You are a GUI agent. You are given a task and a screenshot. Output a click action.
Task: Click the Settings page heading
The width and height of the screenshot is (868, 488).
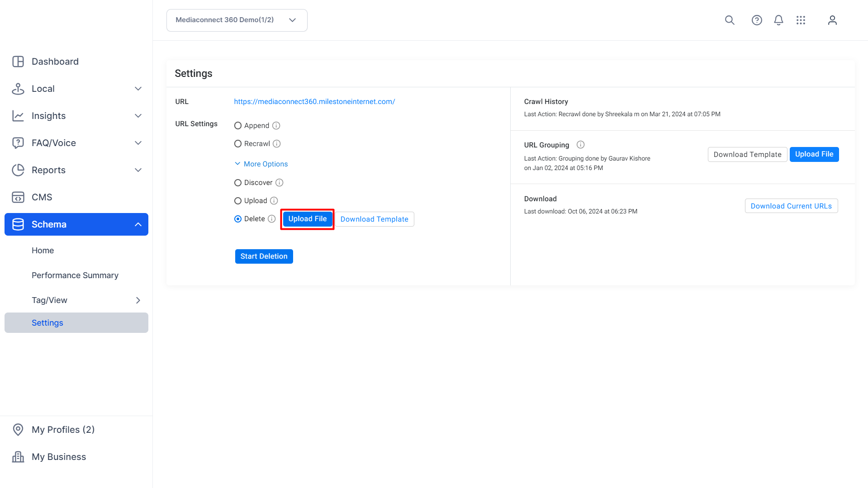pos(194,73)
